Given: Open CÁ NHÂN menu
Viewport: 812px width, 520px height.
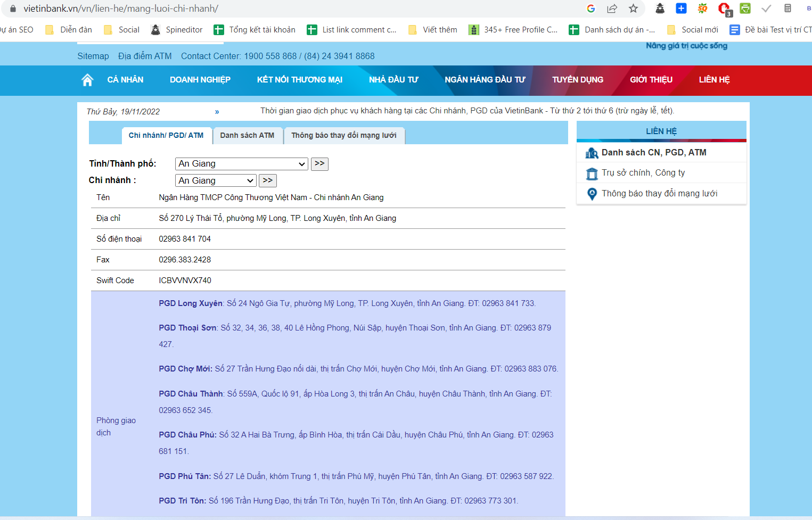Looking at the screenshot, I should coord(125,80).
